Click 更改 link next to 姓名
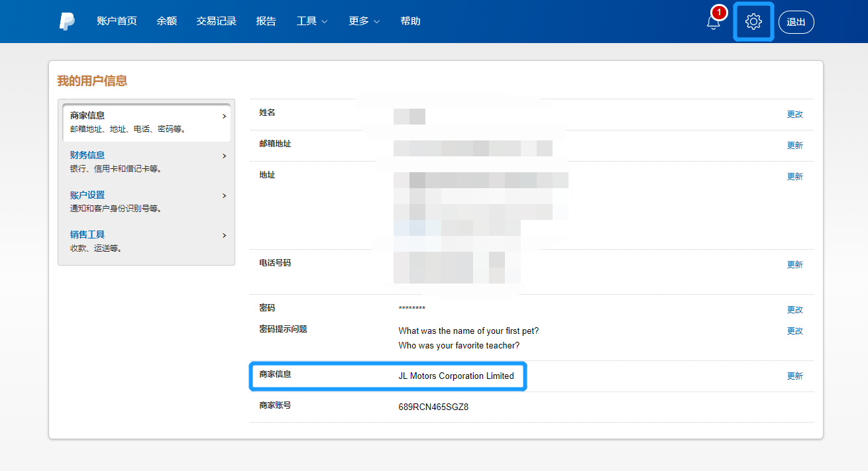Screen dimensions: 868x471 coord(794,115)
